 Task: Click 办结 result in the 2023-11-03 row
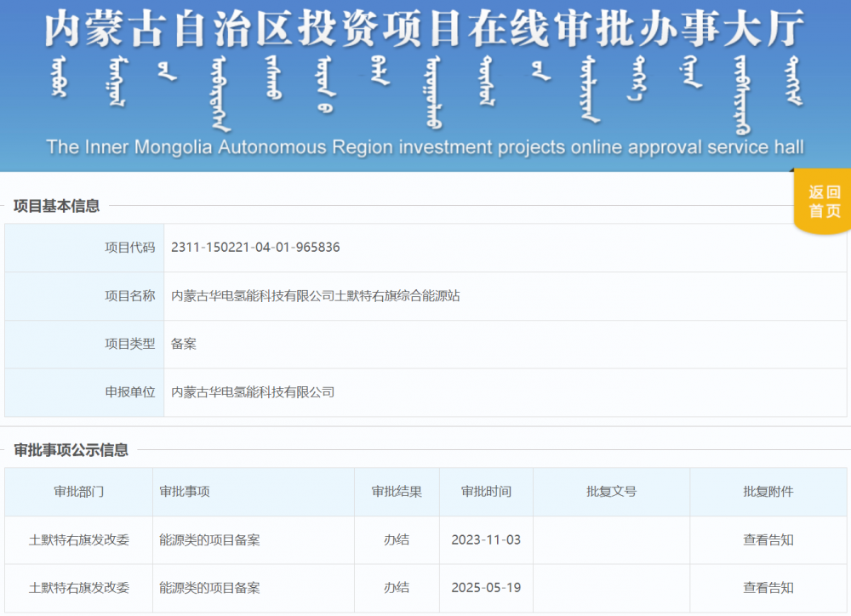coord(397,540)
